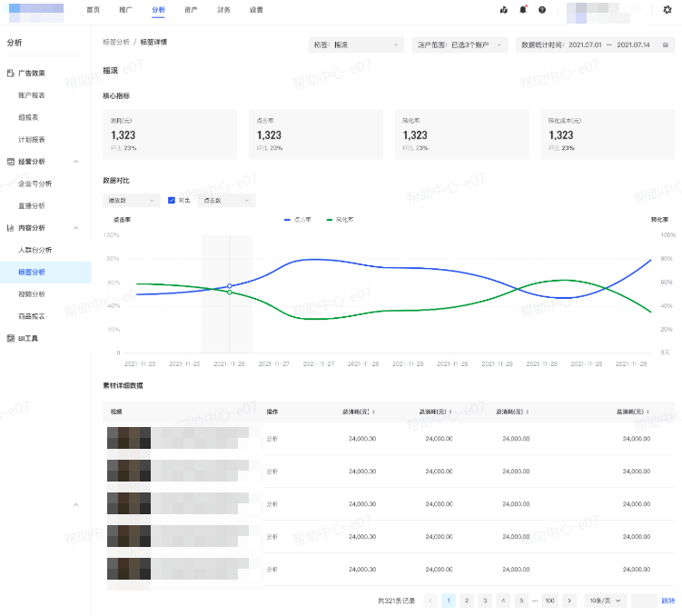Go to page 3 in pagination
Image resolution: width=682 pixels, height=616 pixels.
pos(485,601)
